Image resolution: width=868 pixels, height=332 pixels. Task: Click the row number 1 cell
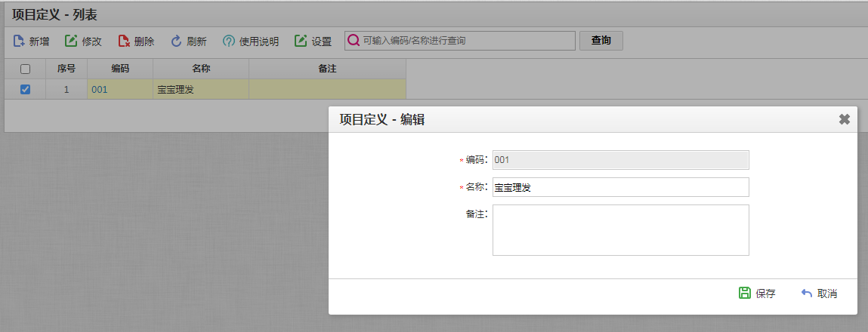[66, 90]
